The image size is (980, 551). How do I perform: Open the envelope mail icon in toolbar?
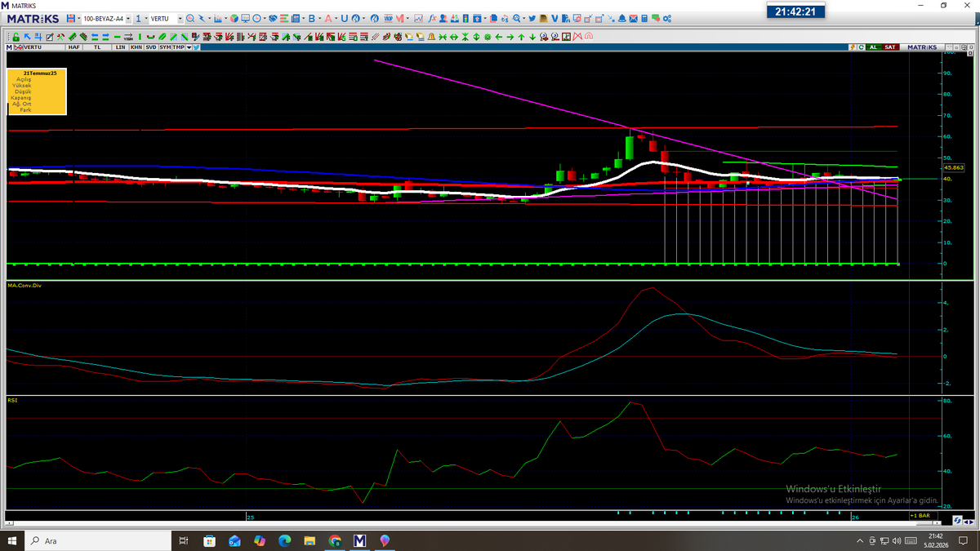coord(633,18)
